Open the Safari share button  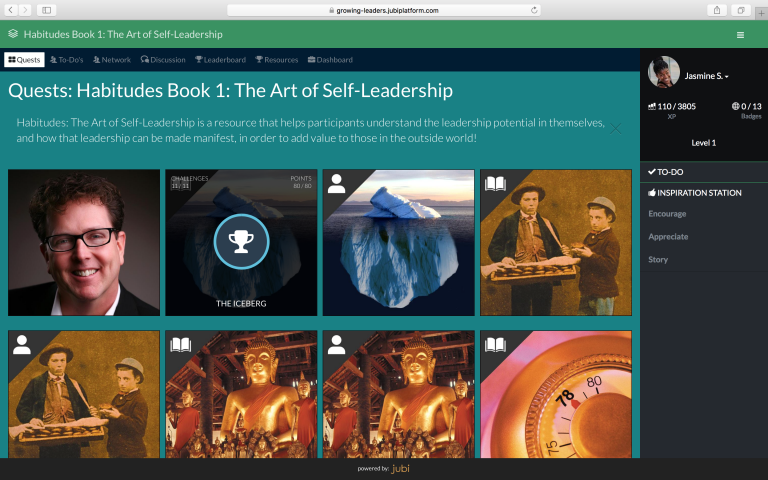coord(717,10)
